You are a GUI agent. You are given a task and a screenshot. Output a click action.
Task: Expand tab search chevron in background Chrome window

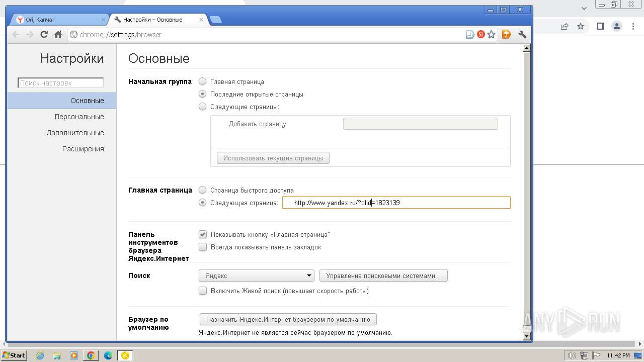[x=585, y=8]
